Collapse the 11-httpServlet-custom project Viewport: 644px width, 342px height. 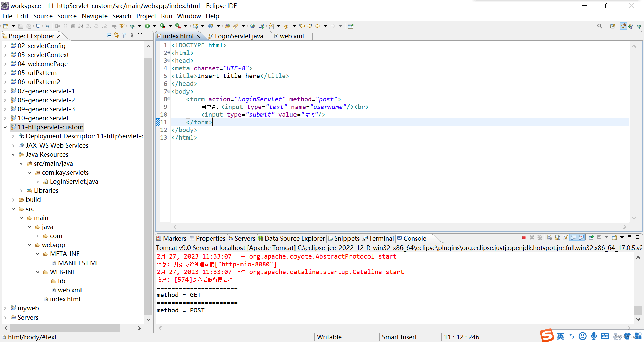[5, 127]
